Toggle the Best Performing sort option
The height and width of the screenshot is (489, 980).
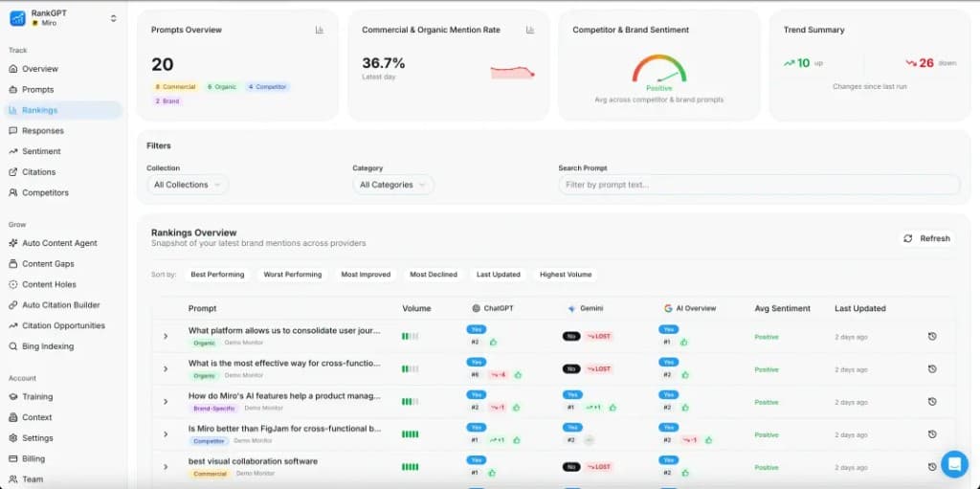(217, 275)
